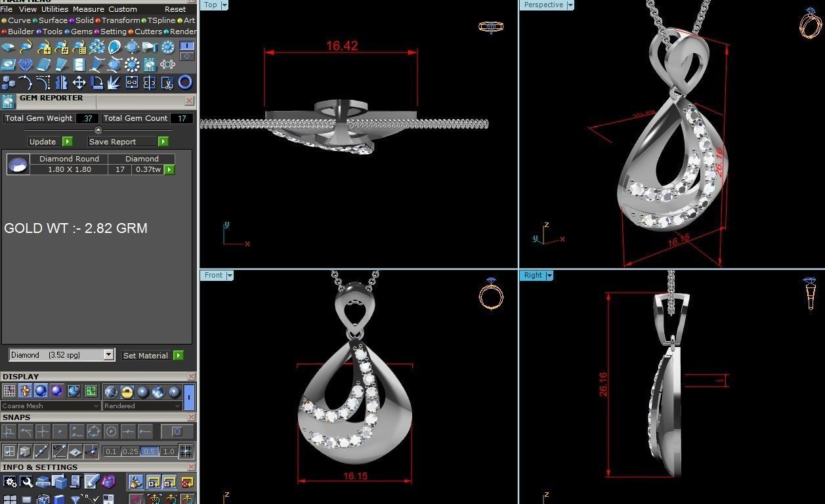Collapse the Gem Reporter totals expander arrow
Image resolution: width=825 pixels, height=504 pixels.
point(98,130)
